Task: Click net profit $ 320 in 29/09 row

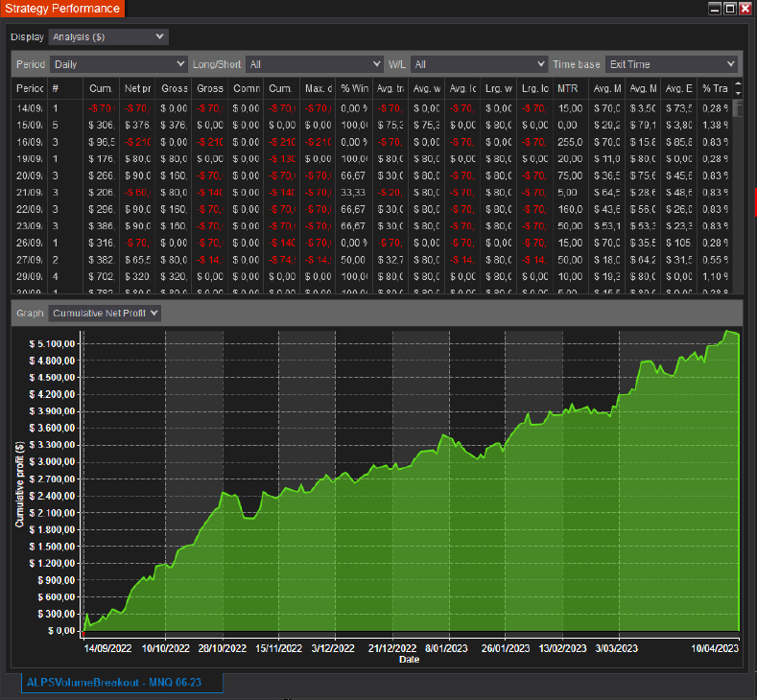Action: tap(137, 276)
